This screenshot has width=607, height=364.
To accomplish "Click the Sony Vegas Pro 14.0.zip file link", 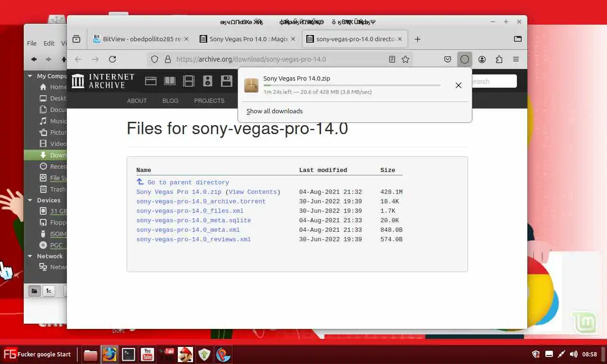I will coord(179,192).
